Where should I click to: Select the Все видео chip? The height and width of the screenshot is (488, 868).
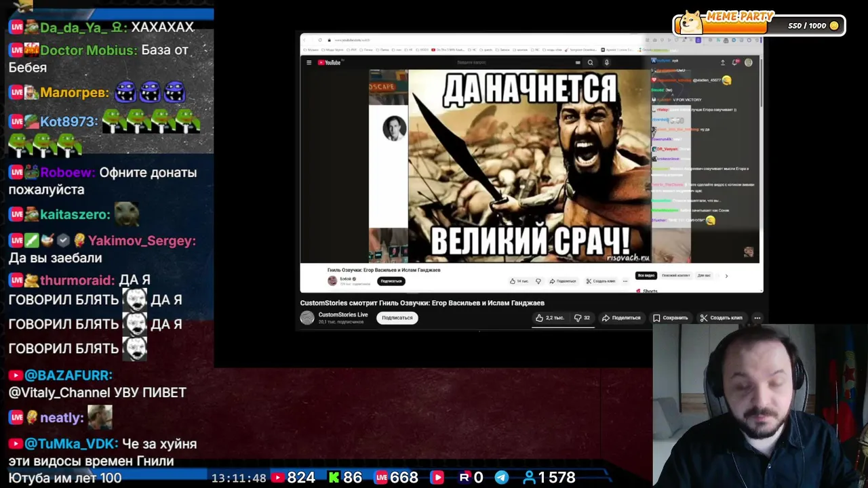point(646,275)
